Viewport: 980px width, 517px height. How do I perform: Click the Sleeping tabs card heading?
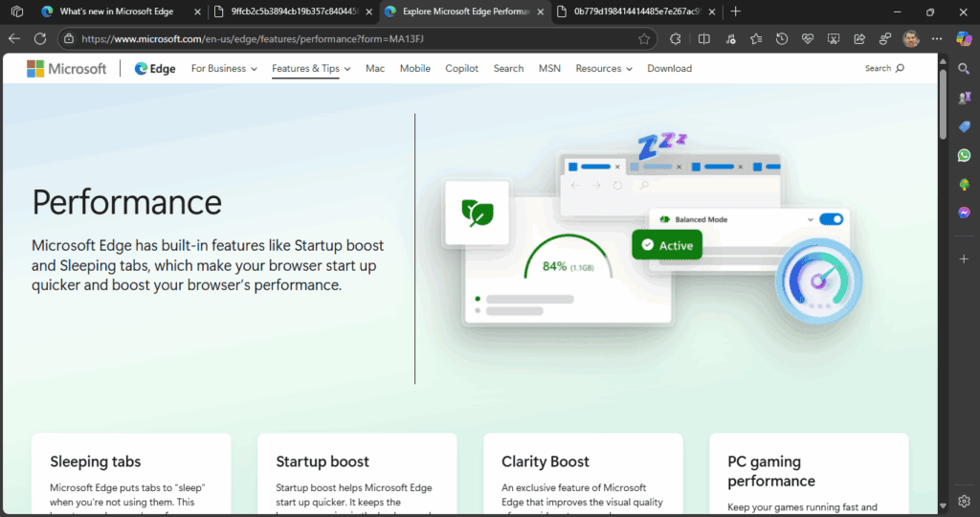[95, 461]
